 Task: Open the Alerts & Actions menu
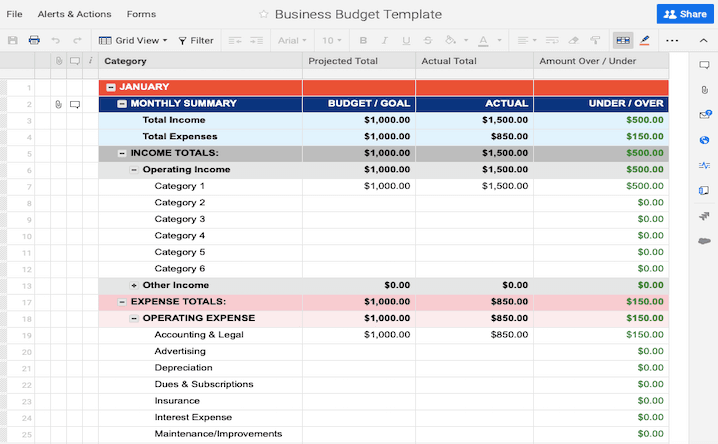(x=74, y=15)
